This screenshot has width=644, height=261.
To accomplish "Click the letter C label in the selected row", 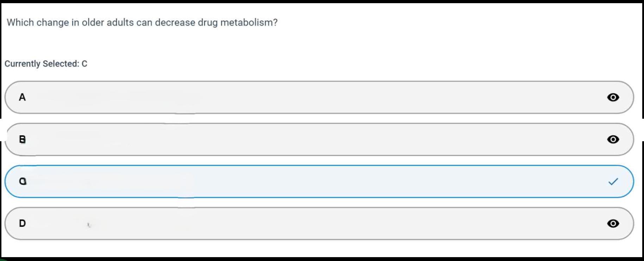I will pos(23,181).
